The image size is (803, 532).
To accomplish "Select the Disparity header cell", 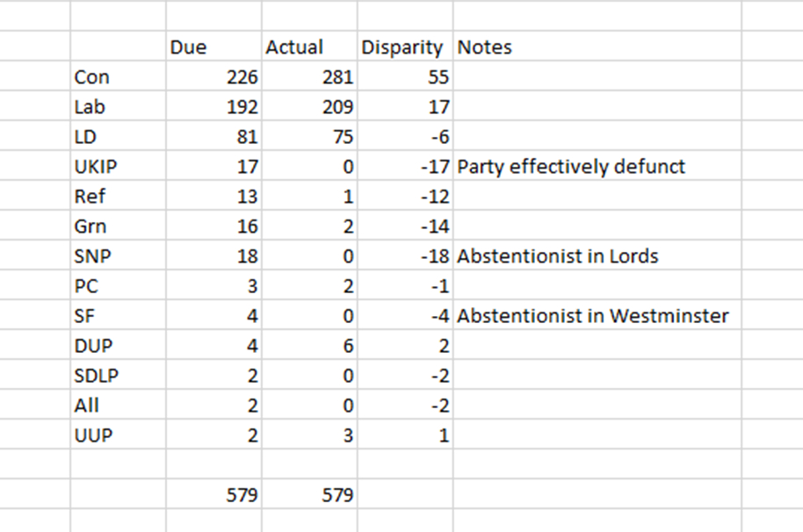I will tap(405, 47).
